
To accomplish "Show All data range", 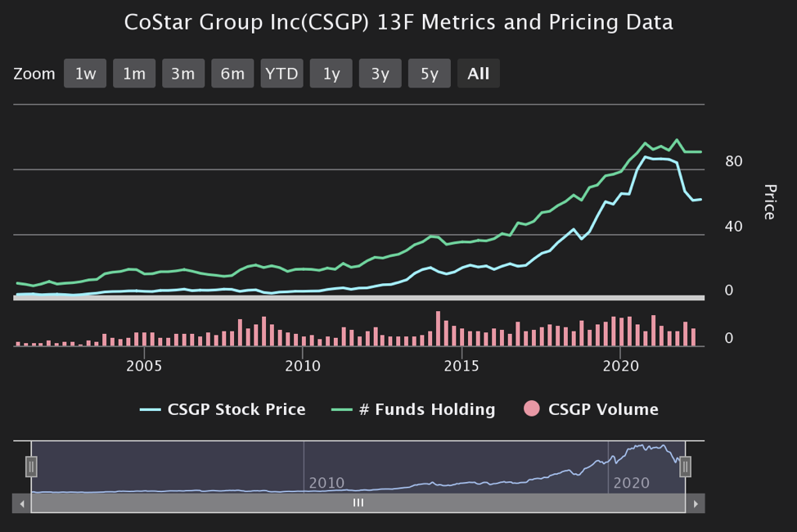I will [479, 74].
